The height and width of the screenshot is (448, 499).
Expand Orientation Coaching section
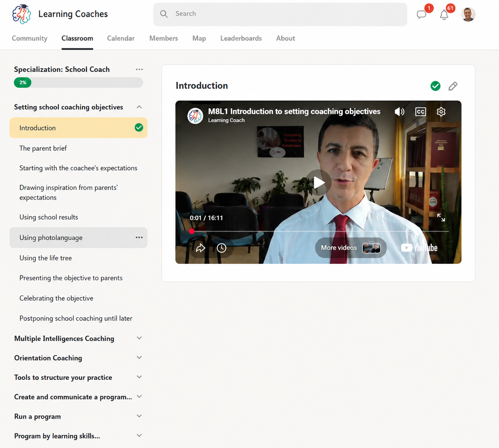139,358
